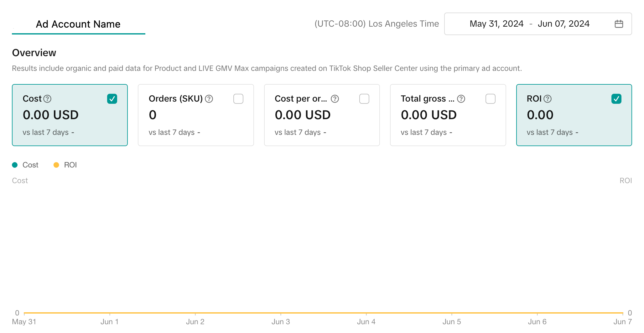This screenshot has height=333, width=644.
Task: Click the ROI help question-mark icon
Action: tap(548, 99)
